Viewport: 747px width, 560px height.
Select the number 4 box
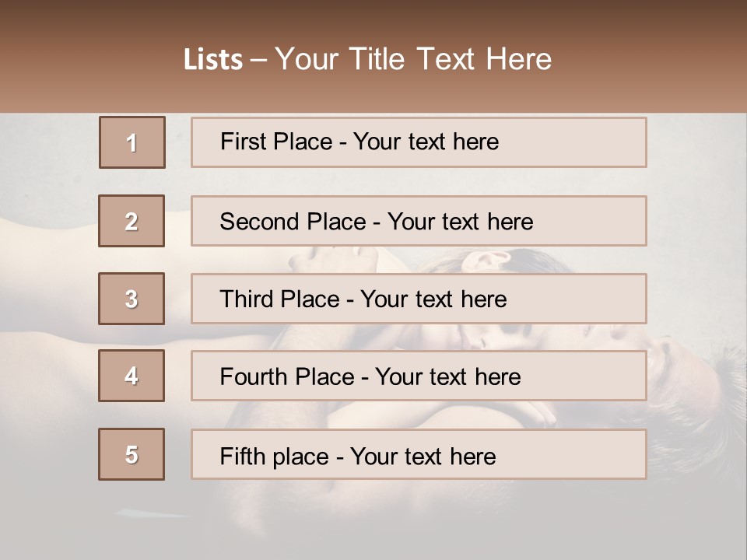click(132, 376)
